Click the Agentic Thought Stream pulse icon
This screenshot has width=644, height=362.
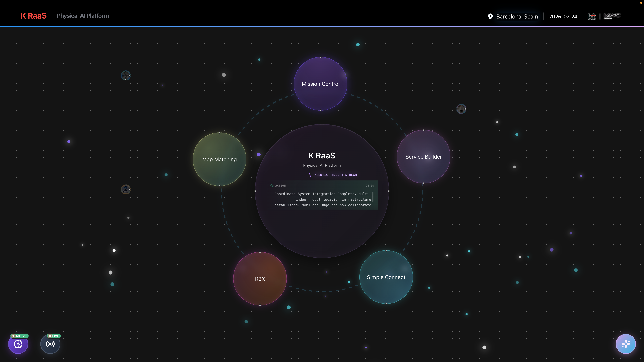click(x=310, y=175)
